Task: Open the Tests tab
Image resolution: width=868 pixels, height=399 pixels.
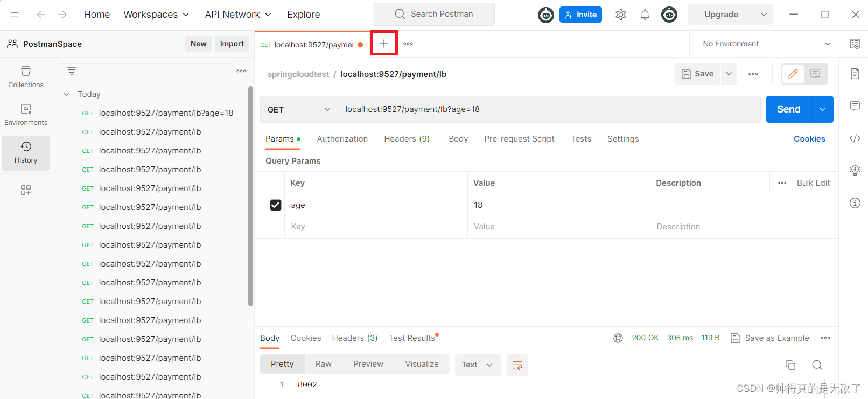Action: coord(581,139)
